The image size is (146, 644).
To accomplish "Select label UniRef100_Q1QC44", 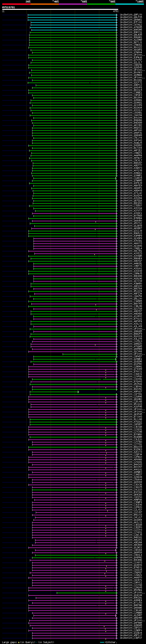I will [131, 595].
